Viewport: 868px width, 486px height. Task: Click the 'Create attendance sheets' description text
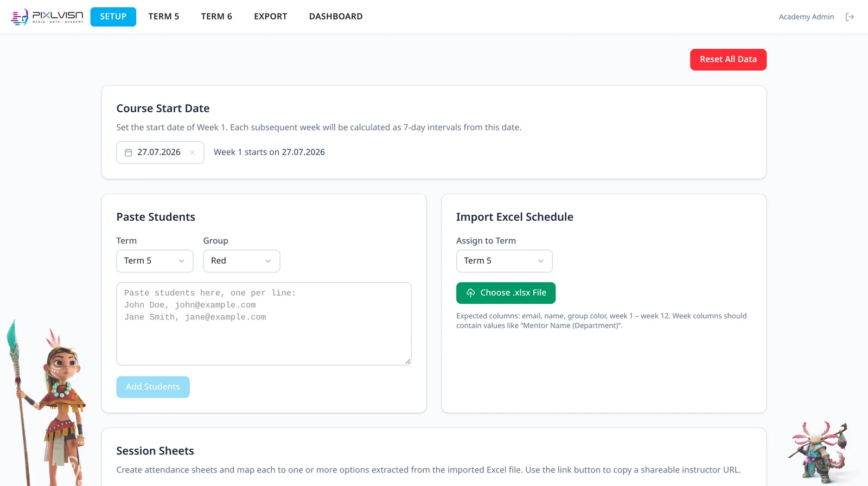pyautogui.click(x=429, y=470)
